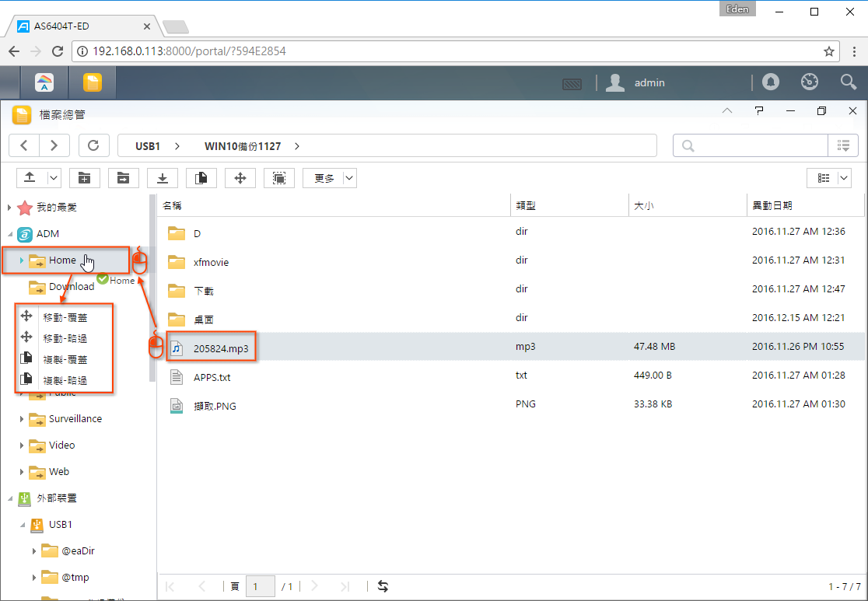Click the help question mark in File Explorer
The height and width of the screenshot is (601, 868).
point(759,110)
